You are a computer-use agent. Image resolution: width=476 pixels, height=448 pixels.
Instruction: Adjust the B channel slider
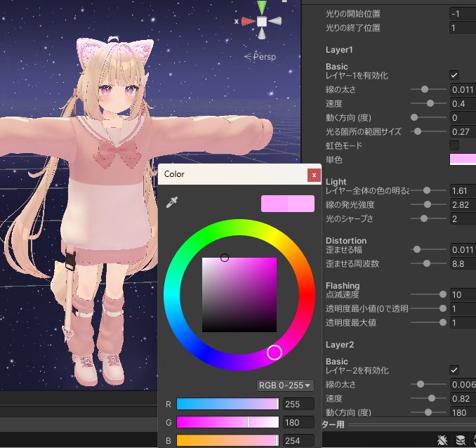(x=227, y=440)
